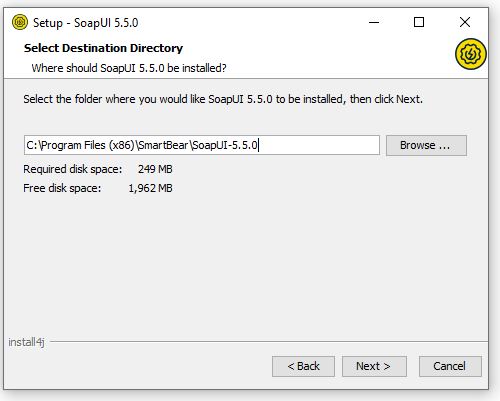Screen dimensions: 500x401
Task: Maximize the SoapUI Setup window
Action: point(419,22)
